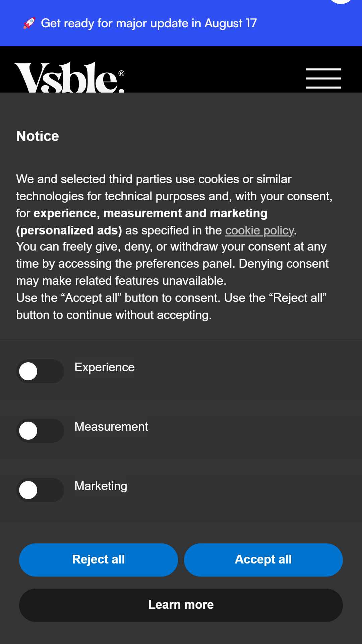Open the Learn more button
Image resolution: width=362 pixels, height=644 pixels.
click(x=181, y=605)
